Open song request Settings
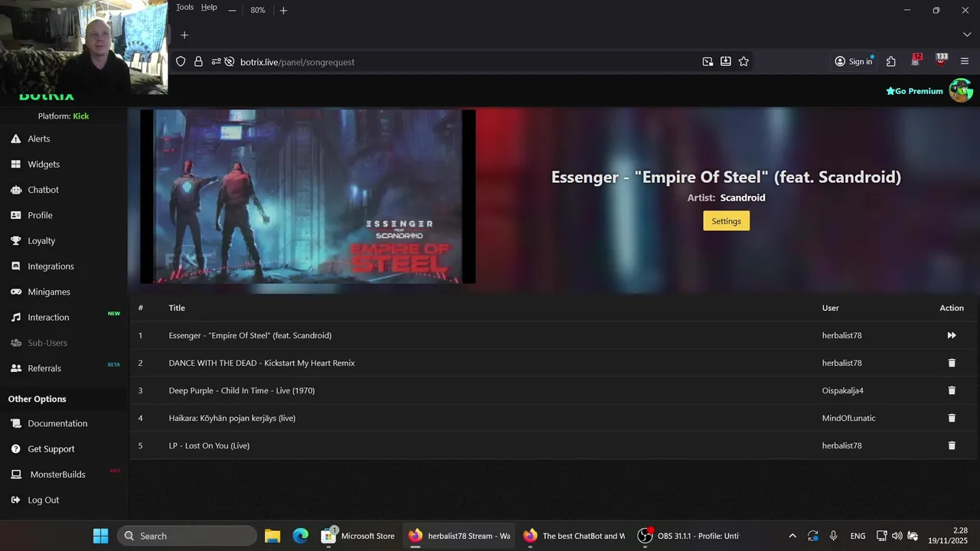 [726, 221]
